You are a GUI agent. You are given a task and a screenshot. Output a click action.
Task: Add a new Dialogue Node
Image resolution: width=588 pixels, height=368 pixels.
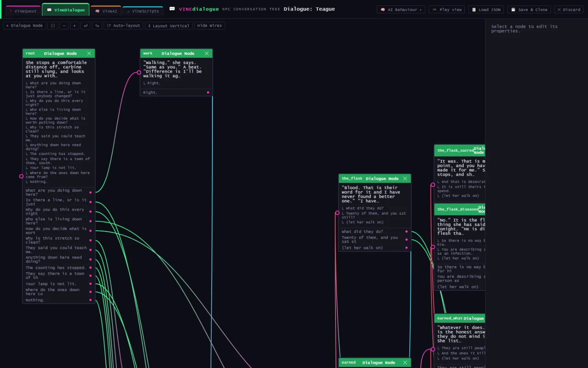click(x=24, y=26)
